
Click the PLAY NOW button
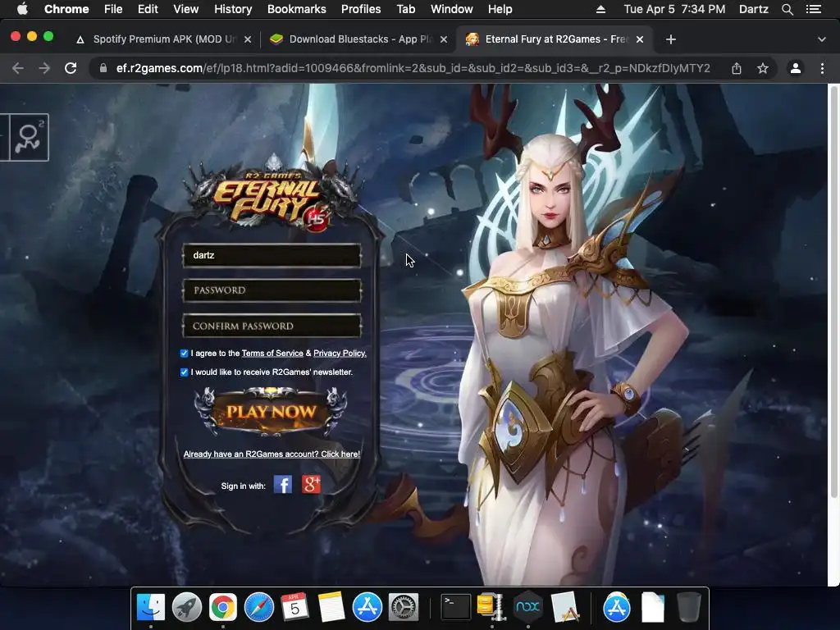(x=271, y=412)
